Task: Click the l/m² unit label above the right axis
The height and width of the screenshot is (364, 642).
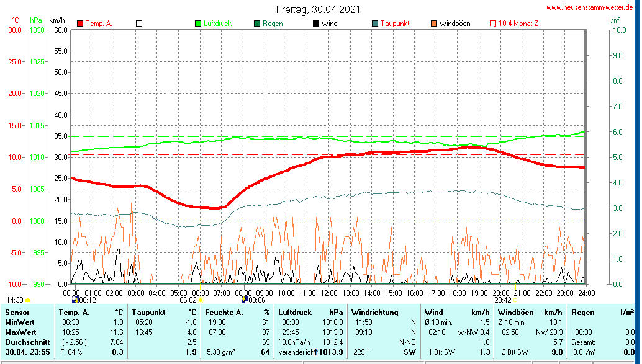Action: coord(615,20)
